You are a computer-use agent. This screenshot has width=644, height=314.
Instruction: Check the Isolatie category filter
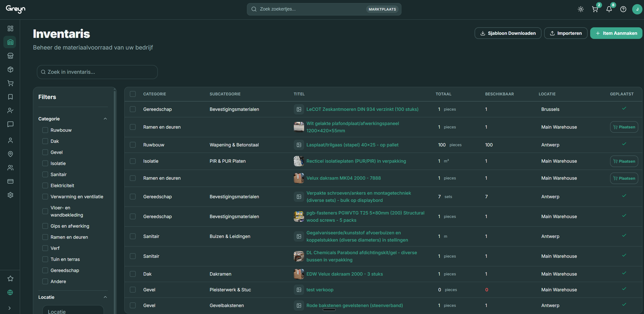45,163
